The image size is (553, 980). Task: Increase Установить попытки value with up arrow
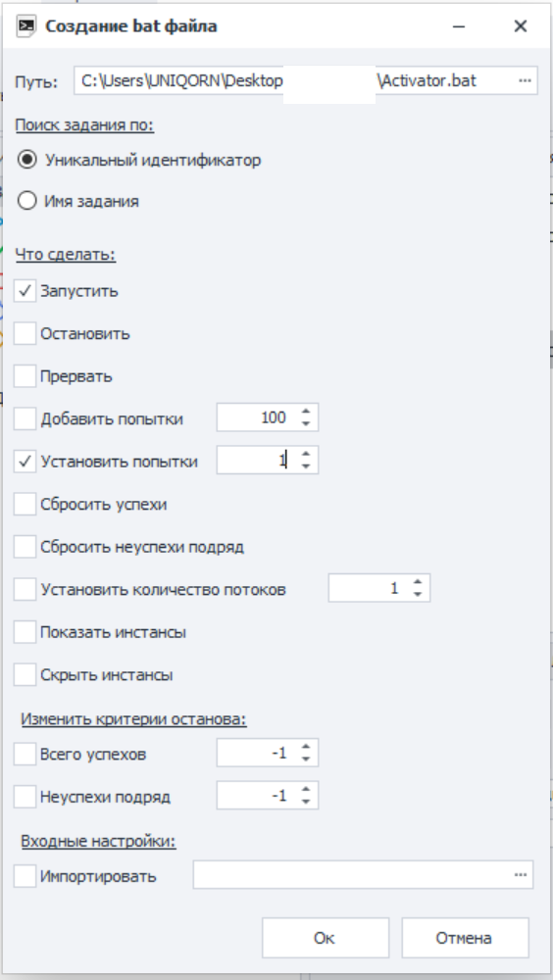(x=305, y=455)
